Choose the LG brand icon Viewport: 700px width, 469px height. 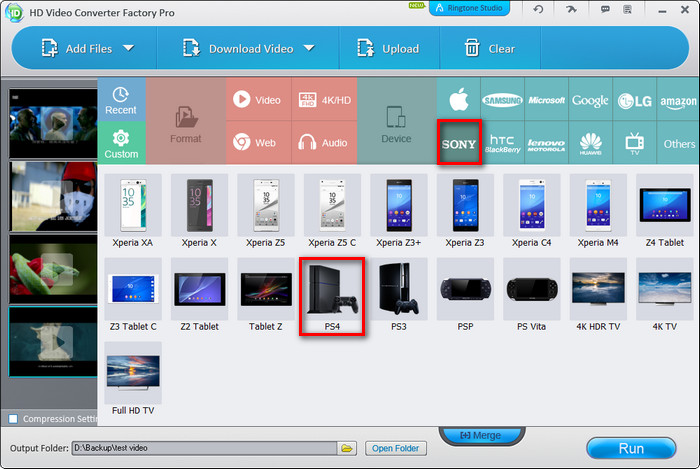pyautogui.click(x=634, y=99)
